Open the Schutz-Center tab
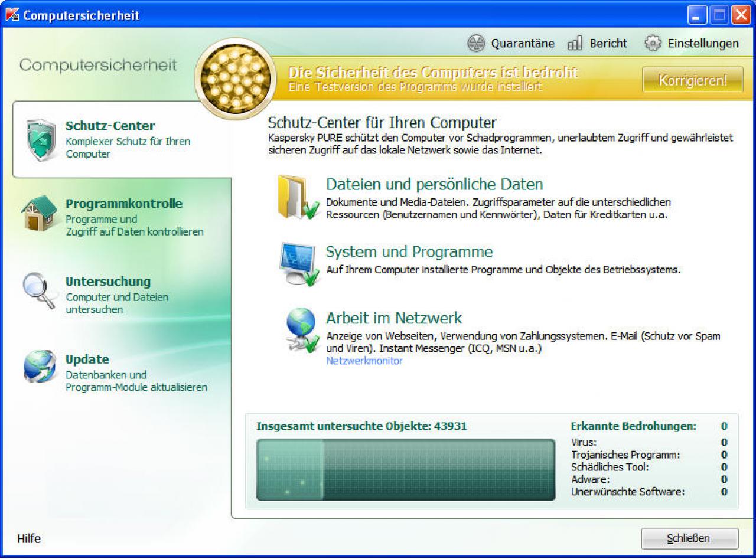The height and width of the screenshot is (559, 756). click(122, 139)
